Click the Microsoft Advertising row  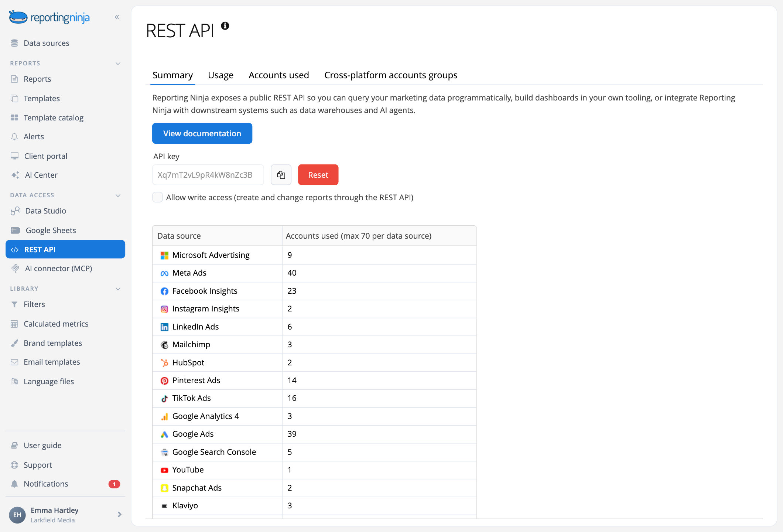click(314, 255)
